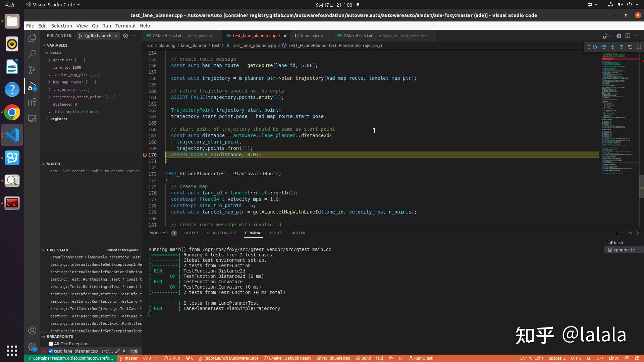This screenshot has width=644, height=362.
Task: Click the debug Continue button
Action: coord(595,47)
